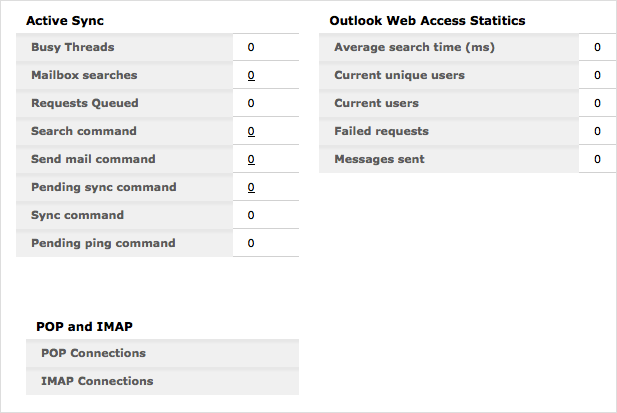The width and height of the screenshot is (617, 413).
Task: Click the Current unique users label
Action: (399, 75)
